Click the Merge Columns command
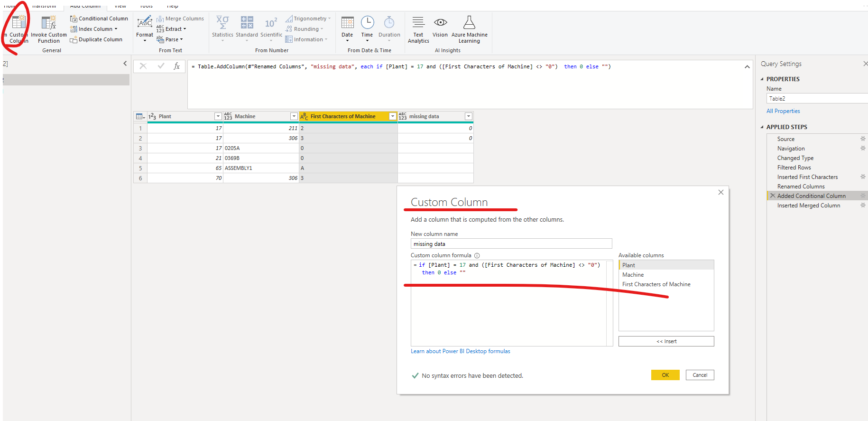Image resolution: width=868 pixels, height=421 pixels. [180, 19]
